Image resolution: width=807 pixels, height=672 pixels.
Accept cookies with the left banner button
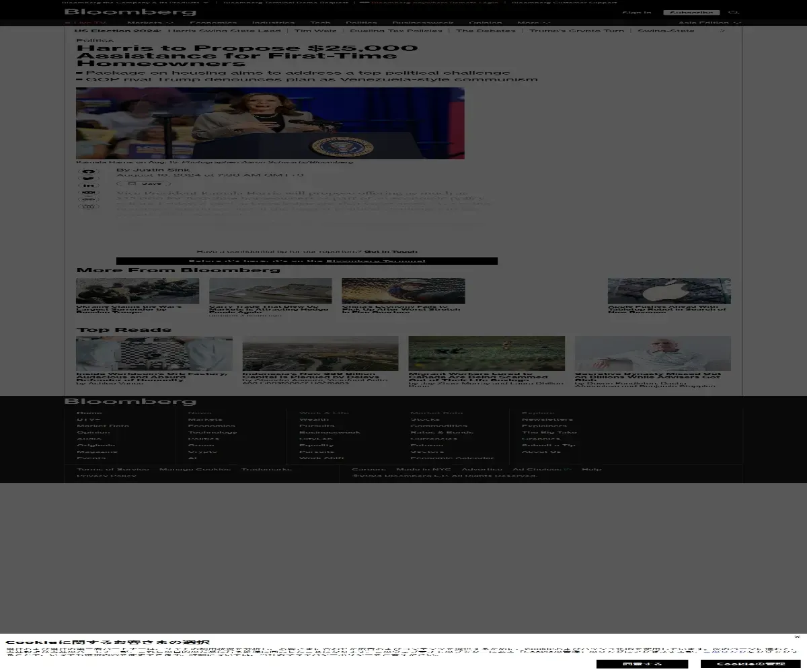[642, 664]
